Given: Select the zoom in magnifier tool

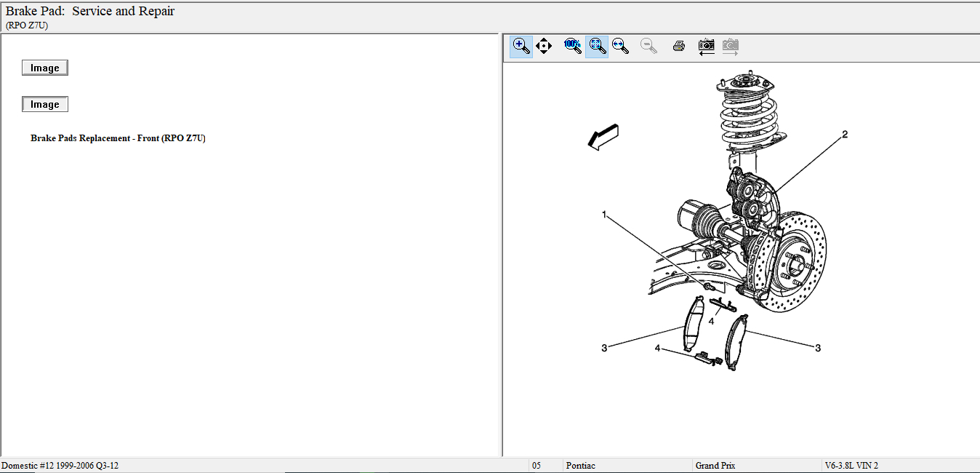Looking at the screenshot, I should tap(521, 46).
